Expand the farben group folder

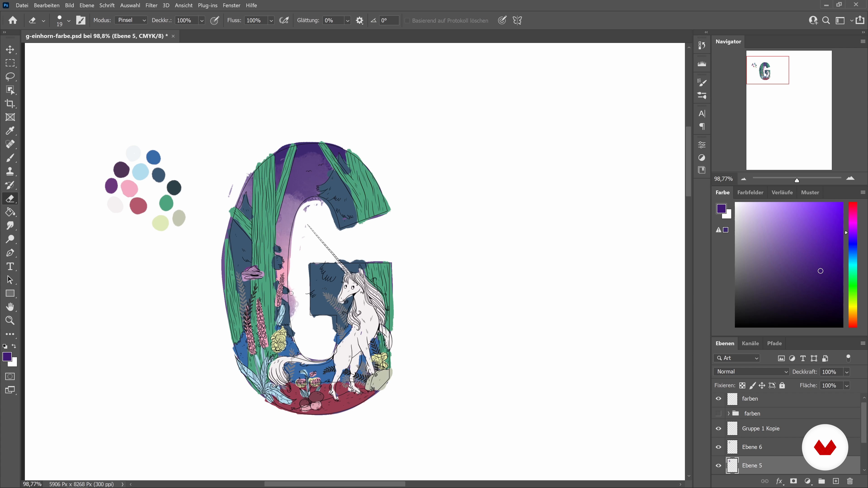pyautogui.click(x=729, y=413)
